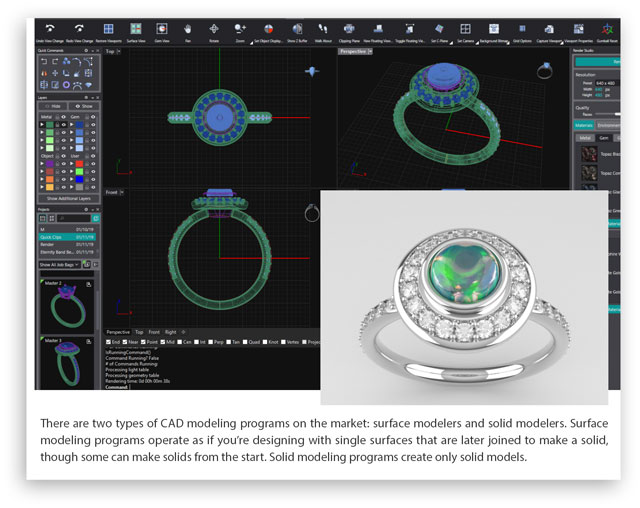640x508 pixels.
Task: Toggle visibility eye for Metal layer header
Action: [64, 117]
